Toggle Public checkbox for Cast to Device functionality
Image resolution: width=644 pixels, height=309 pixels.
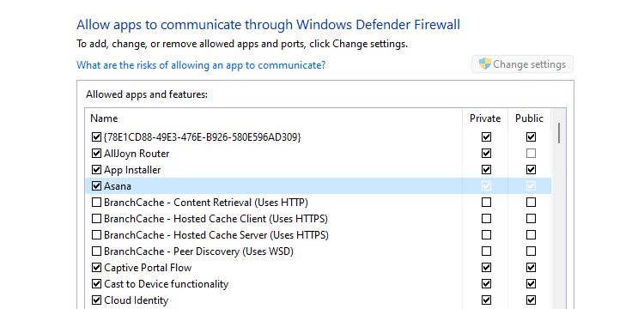point(531,284)
